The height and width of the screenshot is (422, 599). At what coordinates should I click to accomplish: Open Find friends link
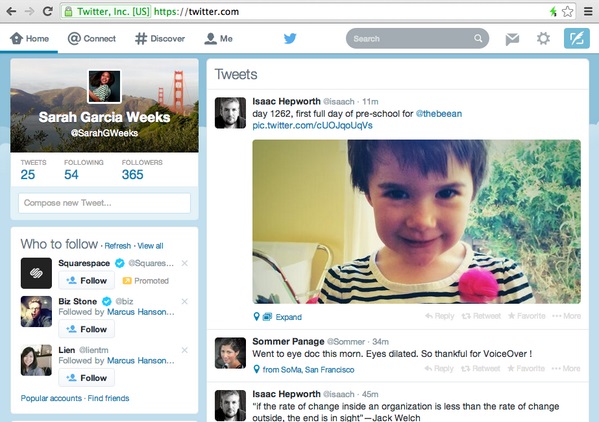point(108,398)
